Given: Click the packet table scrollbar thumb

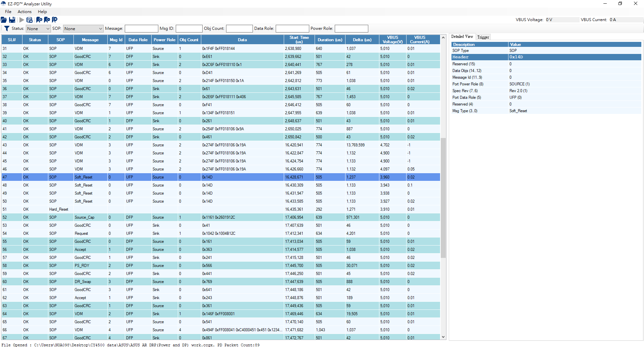Looking at the screenshot, I should click(x=443, y=198).
